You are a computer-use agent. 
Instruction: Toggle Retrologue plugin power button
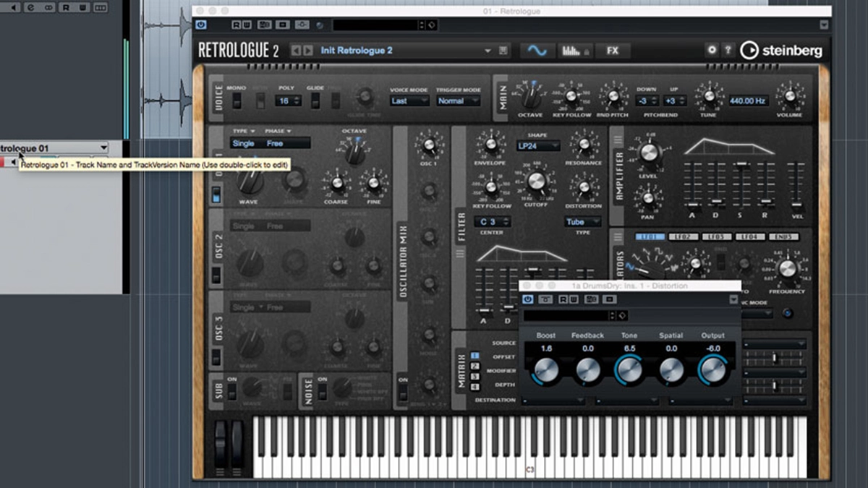pyautogui.click(x=201, y=25)
